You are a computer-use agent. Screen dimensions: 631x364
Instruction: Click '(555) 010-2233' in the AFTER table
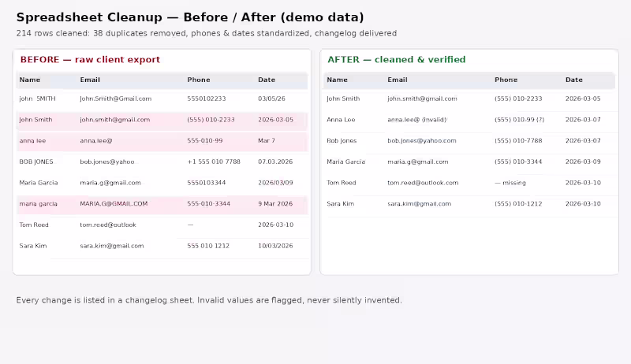(x=518, y=98)
